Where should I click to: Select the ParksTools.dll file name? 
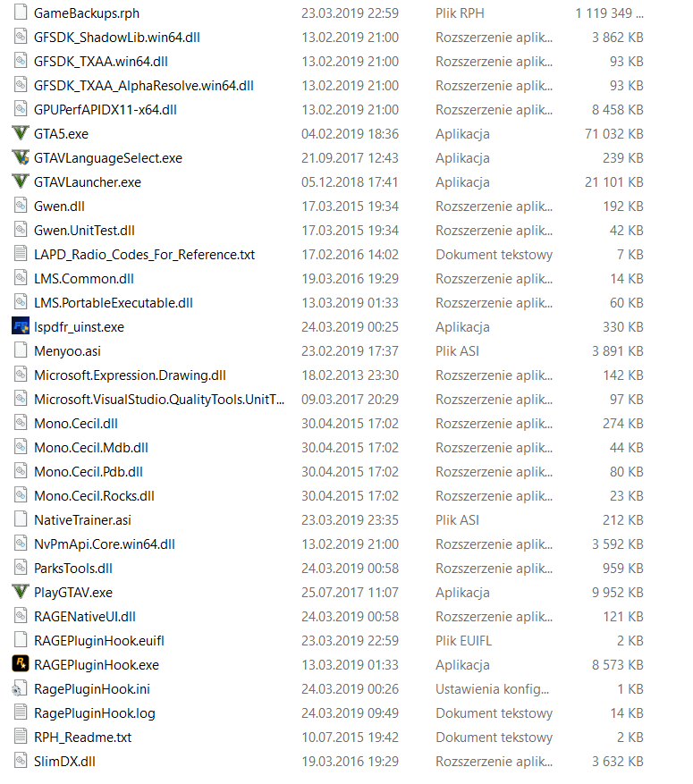73,569
